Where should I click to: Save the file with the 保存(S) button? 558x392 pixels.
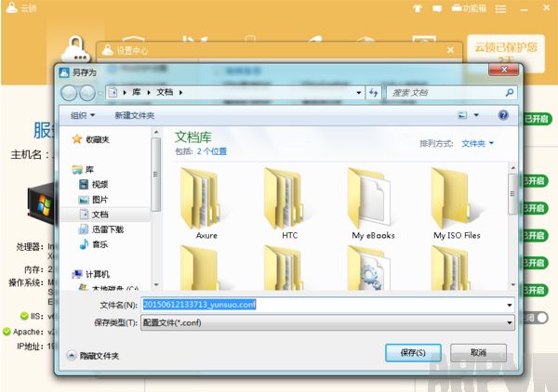[413, 353]
